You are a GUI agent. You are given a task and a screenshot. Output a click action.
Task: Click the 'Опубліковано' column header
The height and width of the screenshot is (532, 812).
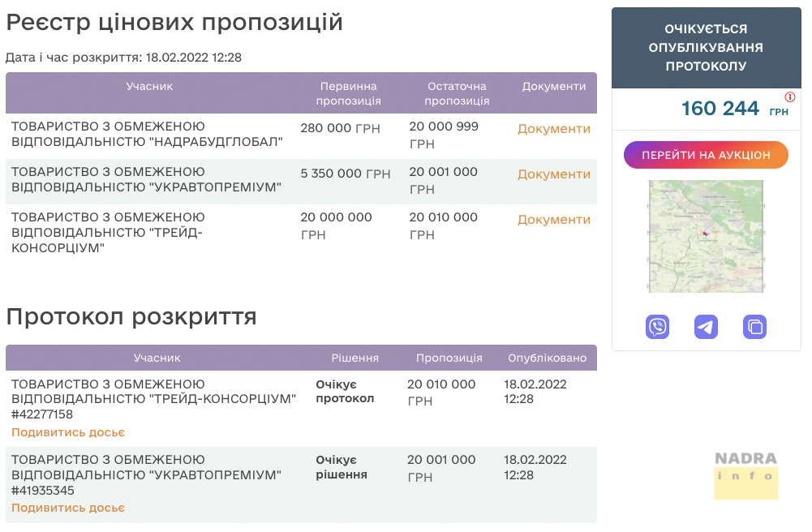547,358
